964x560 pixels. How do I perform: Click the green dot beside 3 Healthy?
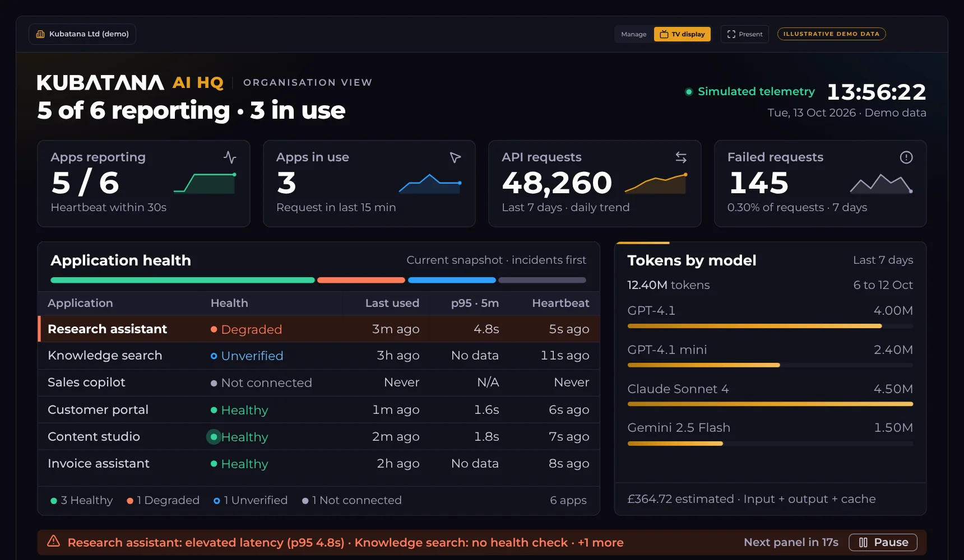point(54,501)
